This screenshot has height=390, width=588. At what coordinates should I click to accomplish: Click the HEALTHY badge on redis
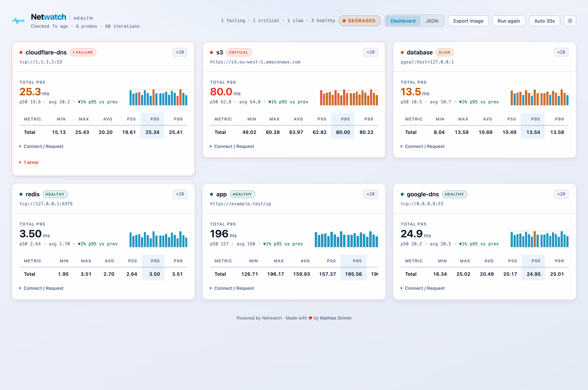pyautogui.click(x=55, y=194)
